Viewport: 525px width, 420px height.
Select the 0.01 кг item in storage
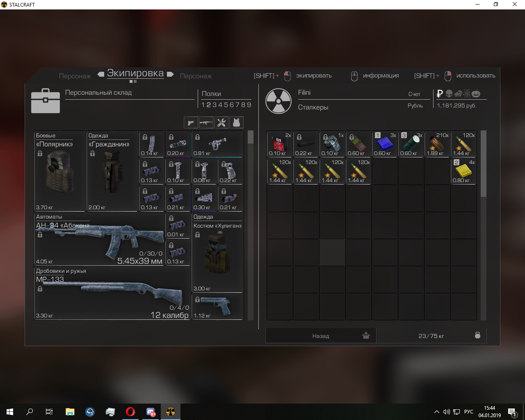click(178, 225)
